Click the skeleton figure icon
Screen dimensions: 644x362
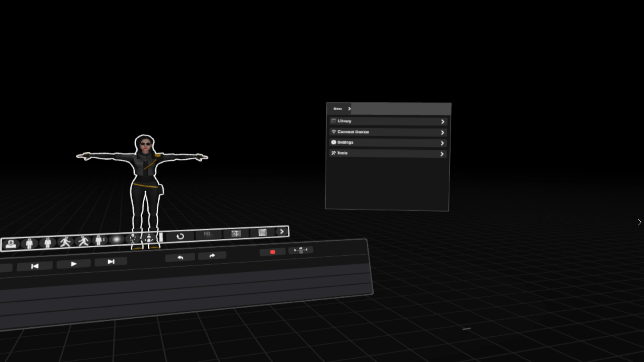click(133, 239)
